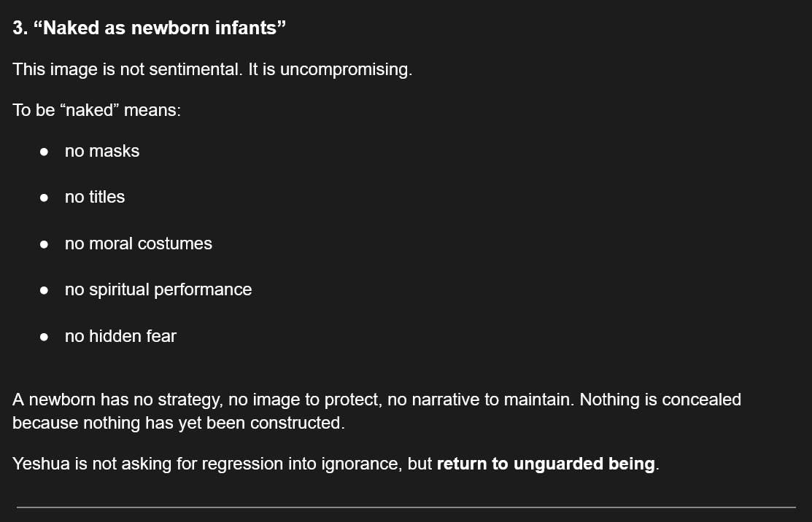Click the bullet dot beside "no masks"

pos(45,152)
